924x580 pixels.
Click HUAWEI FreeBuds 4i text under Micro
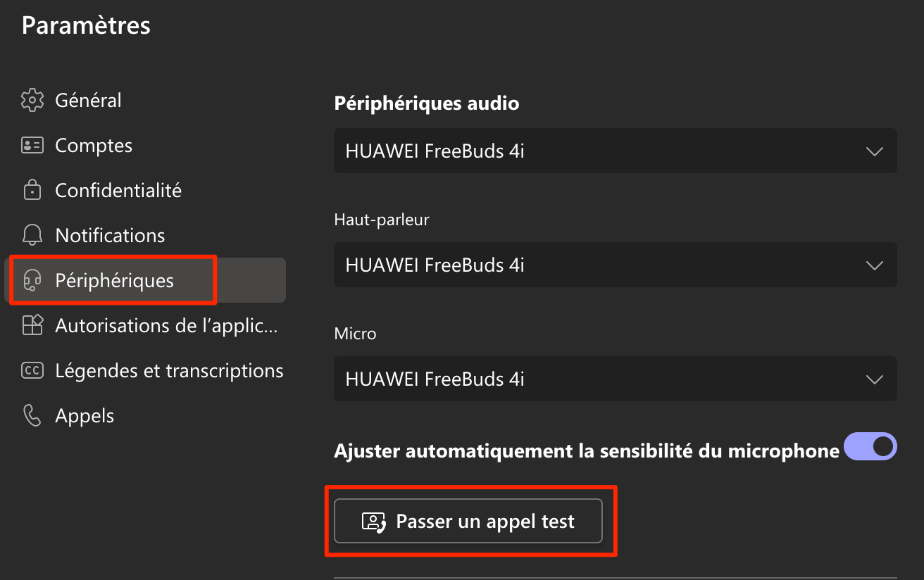[435, 379]
